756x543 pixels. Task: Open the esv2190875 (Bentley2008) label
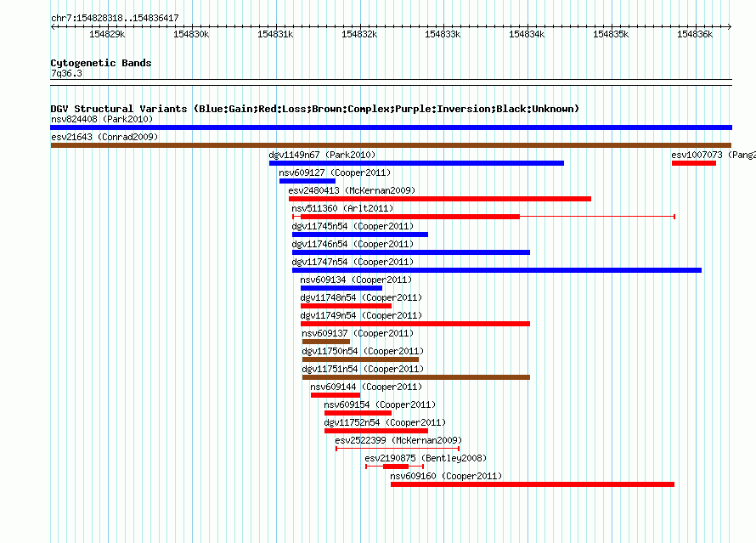coord(426,458)
